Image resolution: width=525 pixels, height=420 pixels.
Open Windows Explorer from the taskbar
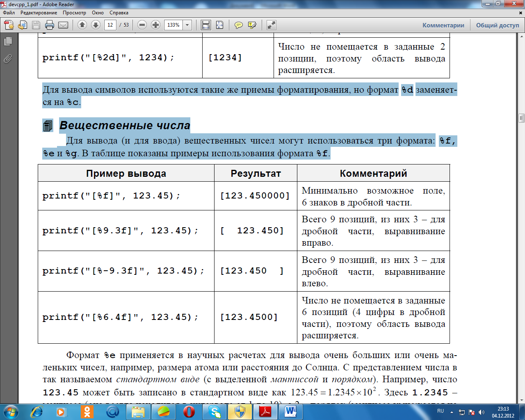pos(138,411)
